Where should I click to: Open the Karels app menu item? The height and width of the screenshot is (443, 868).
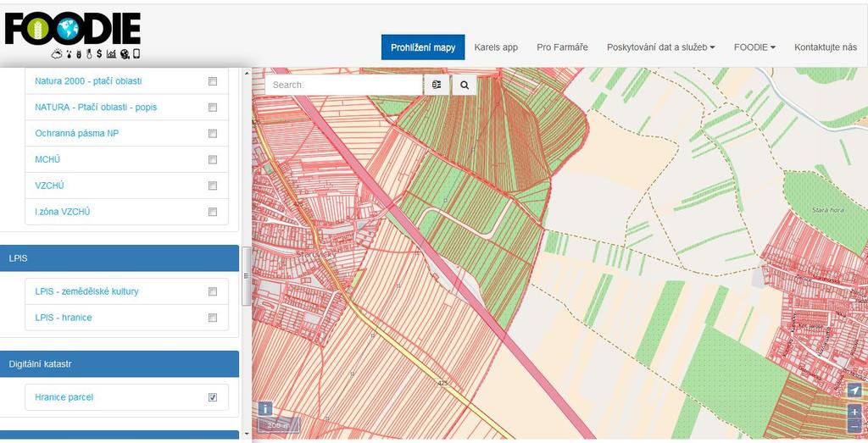tap(496, 47)
